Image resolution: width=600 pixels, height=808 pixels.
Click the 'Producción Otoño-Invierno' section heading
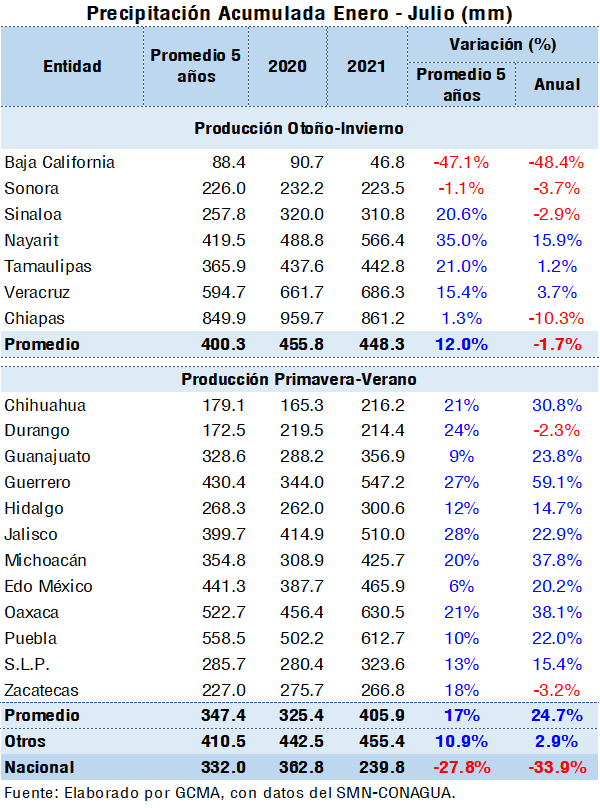coord(299,129)
